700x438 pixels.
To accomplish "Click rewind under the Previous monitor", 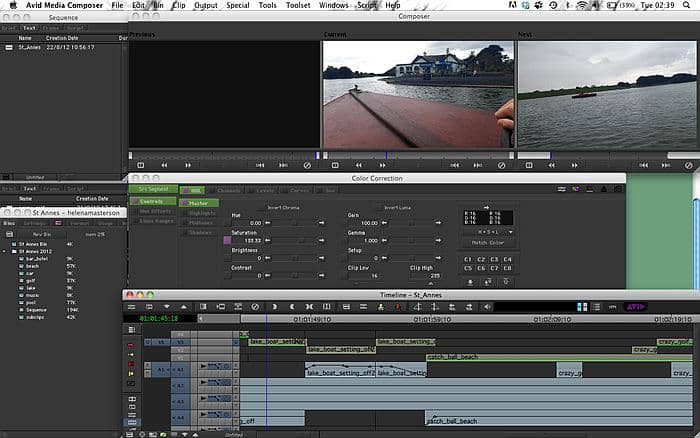I will click(164, 165).
